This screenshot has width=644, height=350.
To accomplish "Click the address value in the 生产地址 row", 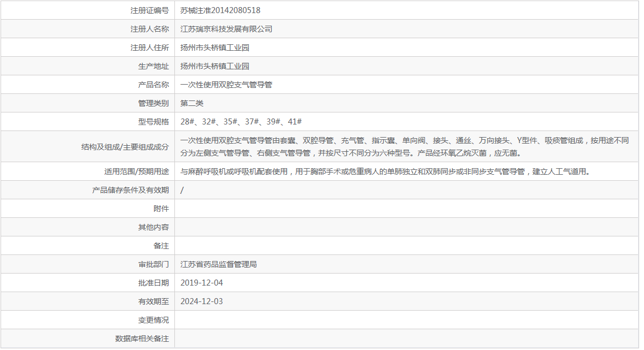I will click(215, 66).
